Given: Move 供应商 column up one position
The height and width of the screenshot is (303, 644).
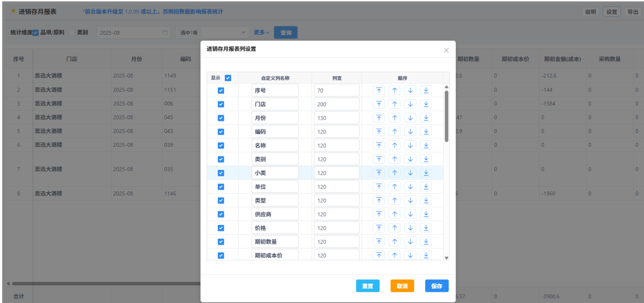Looking at the screenshot, I should click(x=395, y=214).
